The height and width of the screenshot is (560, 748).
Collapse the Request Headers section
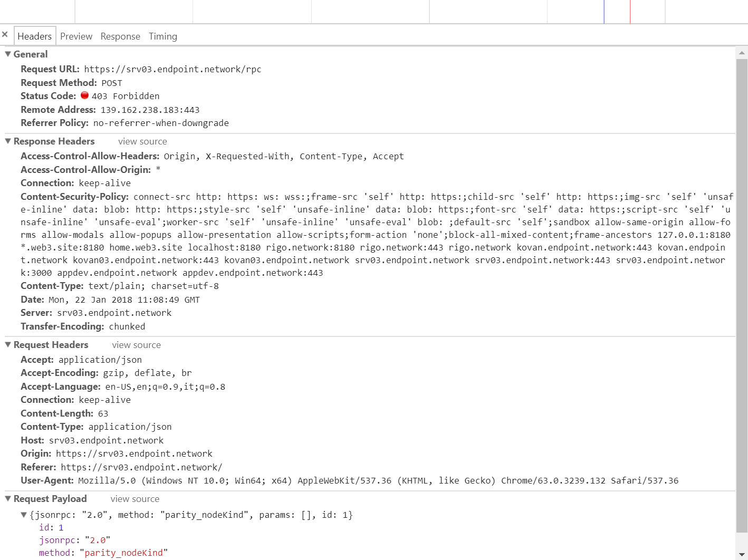[8, 344]
